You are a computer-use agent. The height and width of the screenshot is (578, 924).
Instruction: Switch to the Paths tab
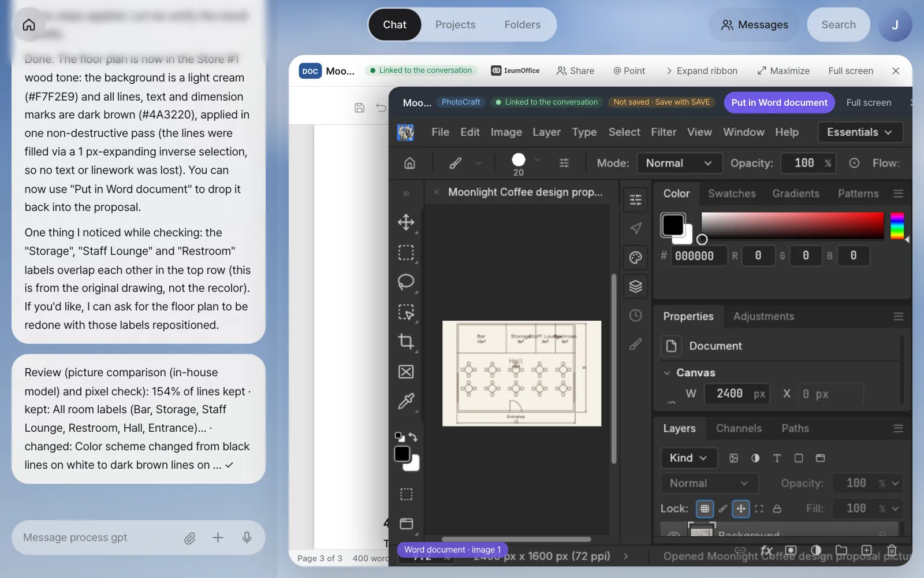tap(795, 428)
